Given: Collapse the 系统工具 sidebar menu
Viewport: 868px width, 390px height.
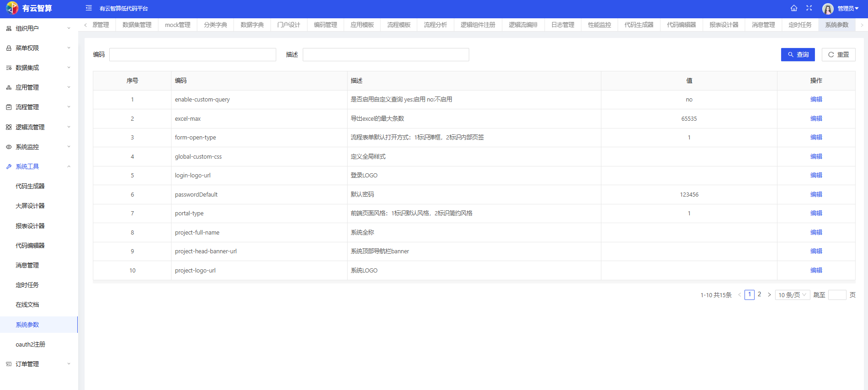Looking at the screenshot, I should point(39,166).
